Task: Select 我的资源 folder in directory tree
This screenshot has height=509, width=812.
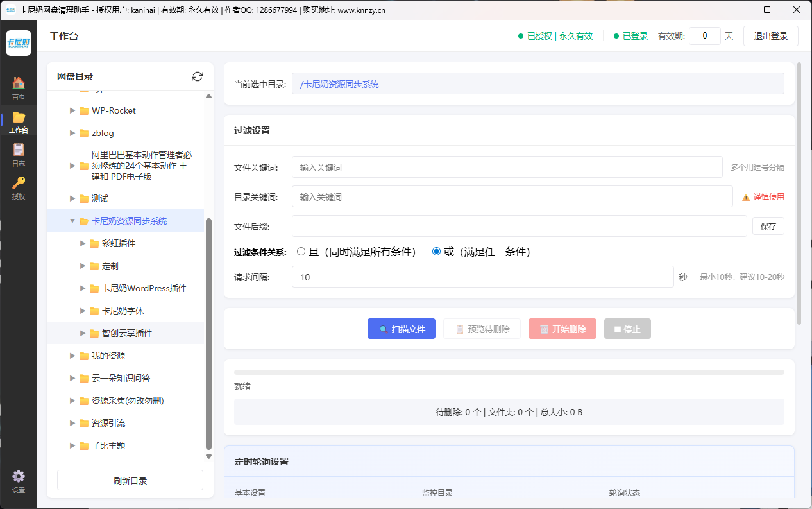Action: coord(107,356)
